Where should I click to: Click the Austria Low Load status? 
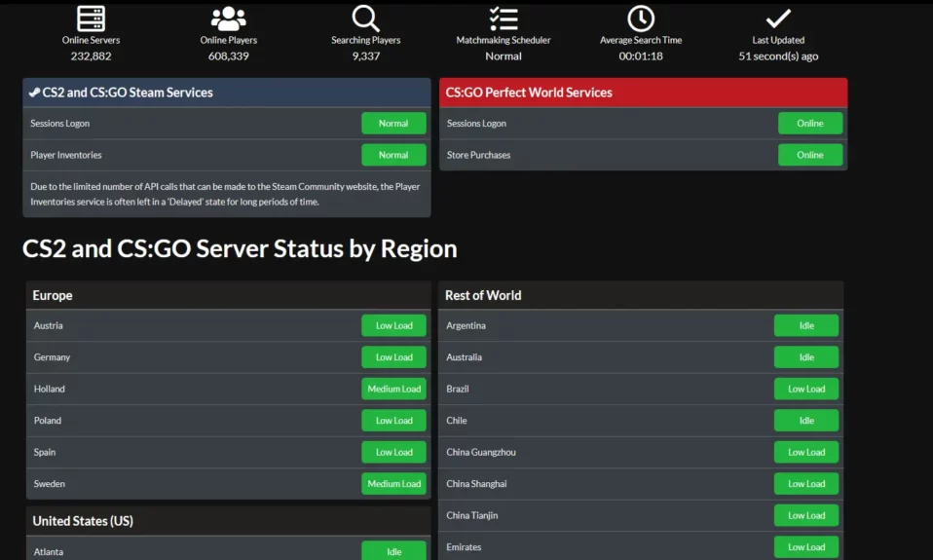pos(393,325)
